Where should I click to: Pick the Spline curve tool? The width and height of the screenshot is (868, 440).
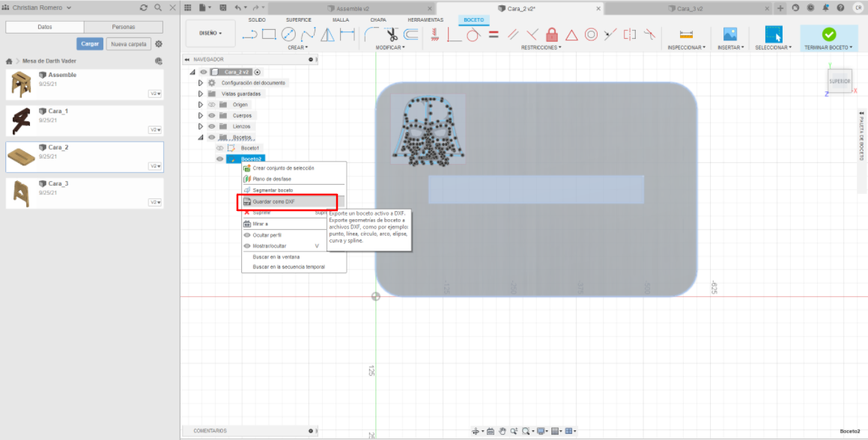tap(309, 34)
